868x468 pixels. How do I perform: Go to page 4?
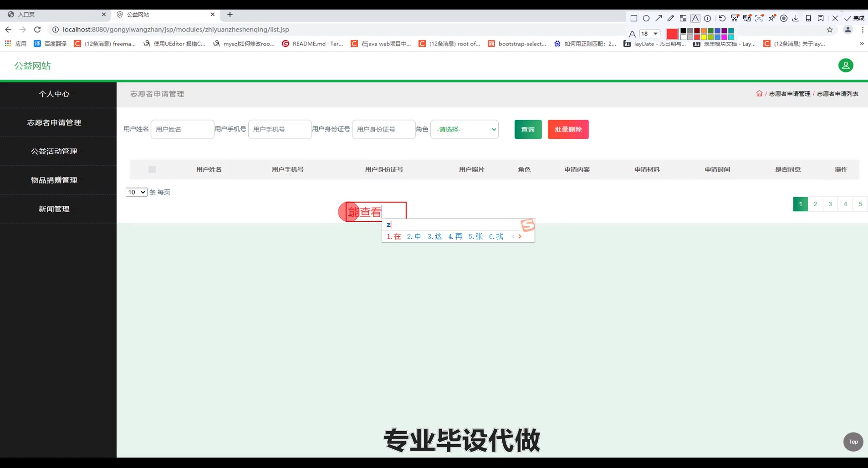click(845, 204)
